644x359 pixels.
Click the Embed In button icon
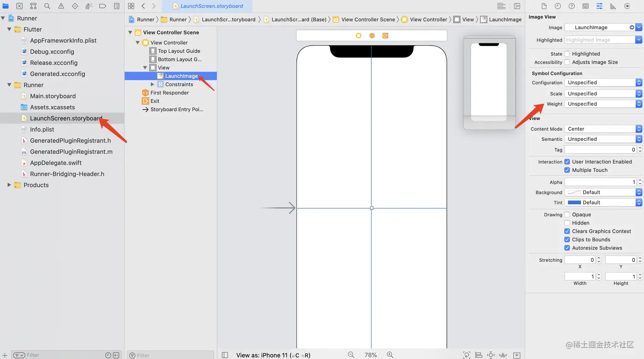[x=517, y=355]
